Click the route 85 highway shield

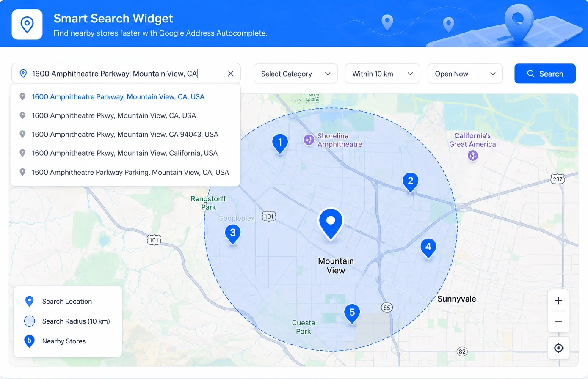coord(386,308)
